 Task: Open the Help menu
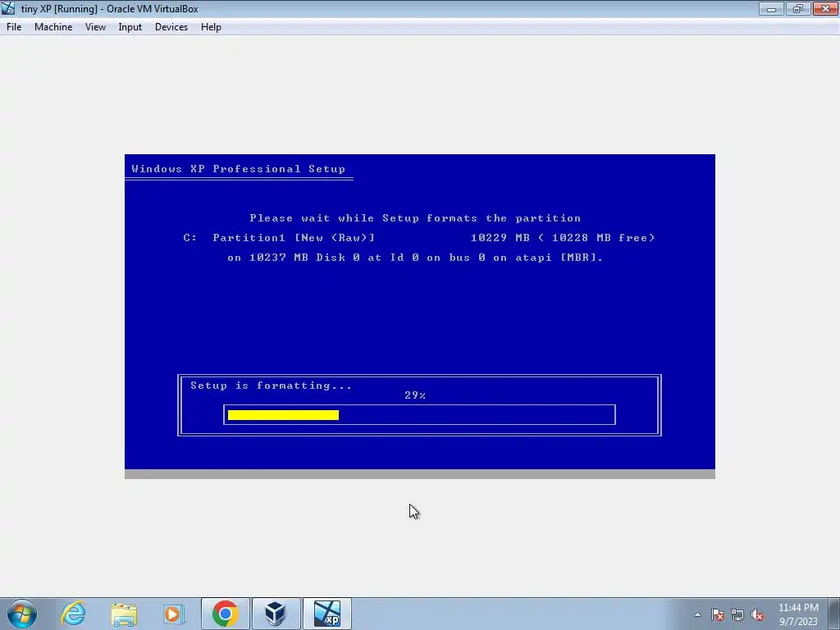pos(211,27)
